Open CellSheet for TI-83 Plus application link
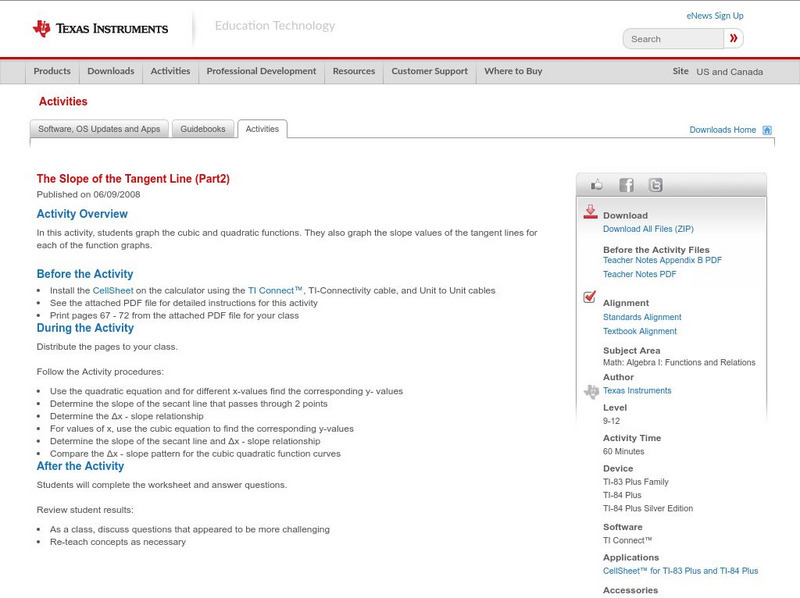The height and width of the screenshot is (598, 800). (680, 571)
